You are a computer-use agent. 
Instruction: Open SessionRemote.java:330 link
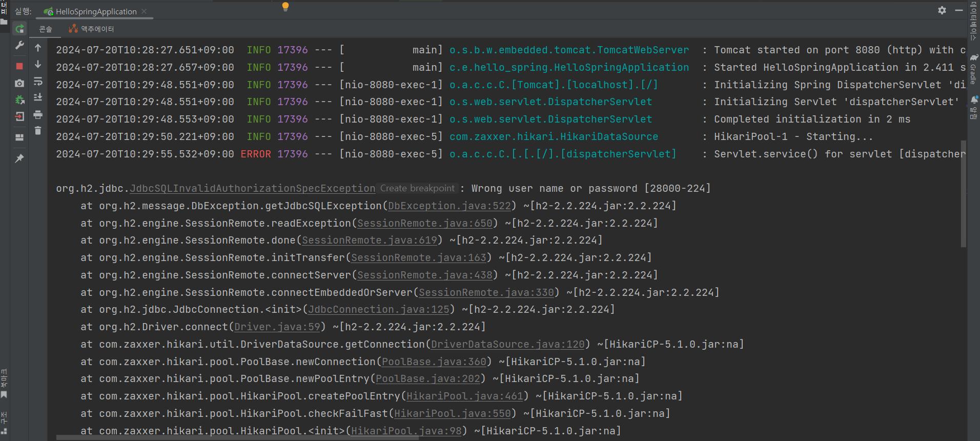486,293
